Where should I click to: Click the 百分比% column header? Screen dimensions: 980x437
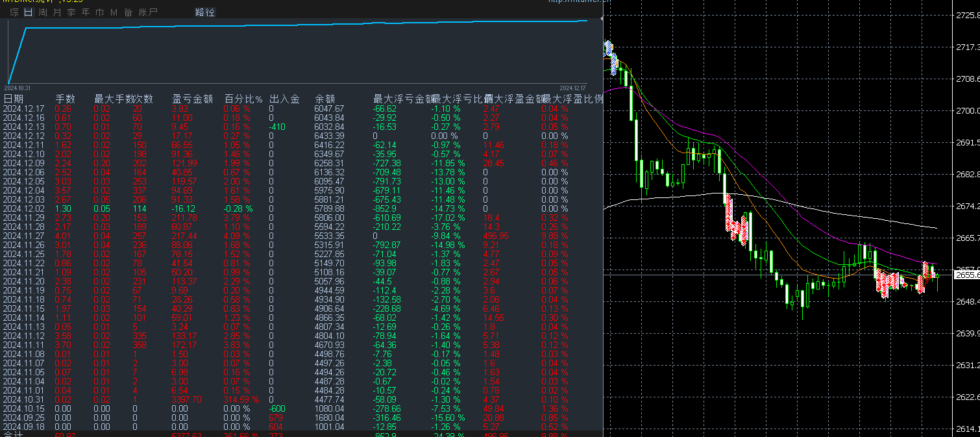tap(243, 99)
